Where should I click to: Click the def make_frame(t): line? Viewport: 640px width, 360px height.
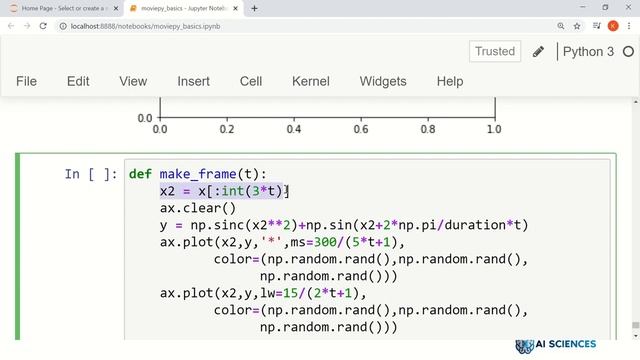[198, 174]
